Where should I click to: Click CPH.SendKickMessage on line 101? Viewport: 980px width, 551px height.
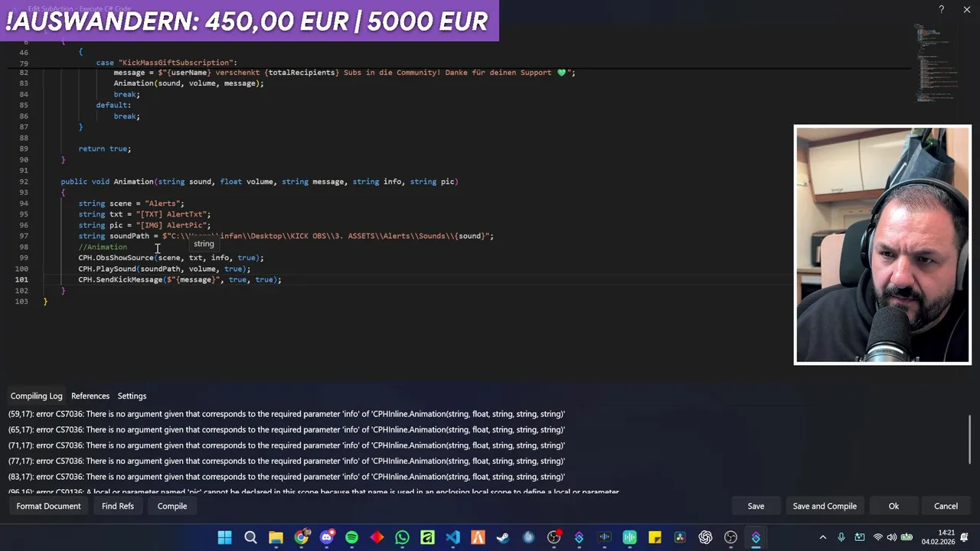tap(120, 279)
